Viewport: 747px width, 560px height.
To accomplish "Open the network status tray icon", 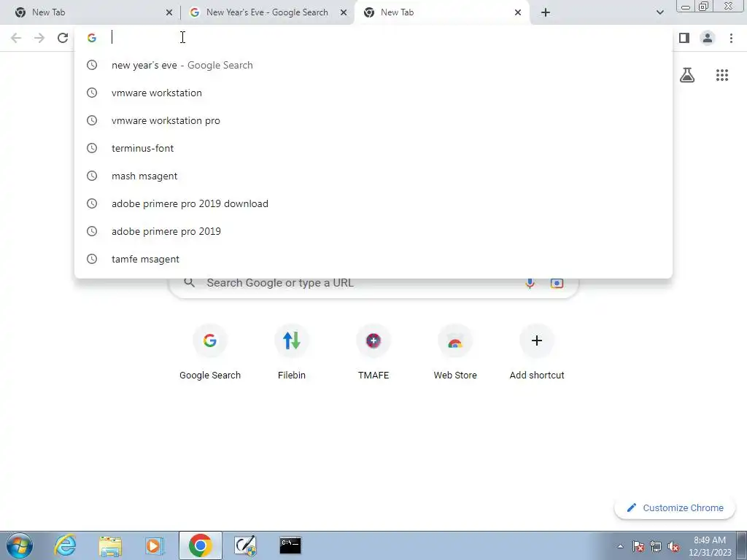I will tap(656, 546).
